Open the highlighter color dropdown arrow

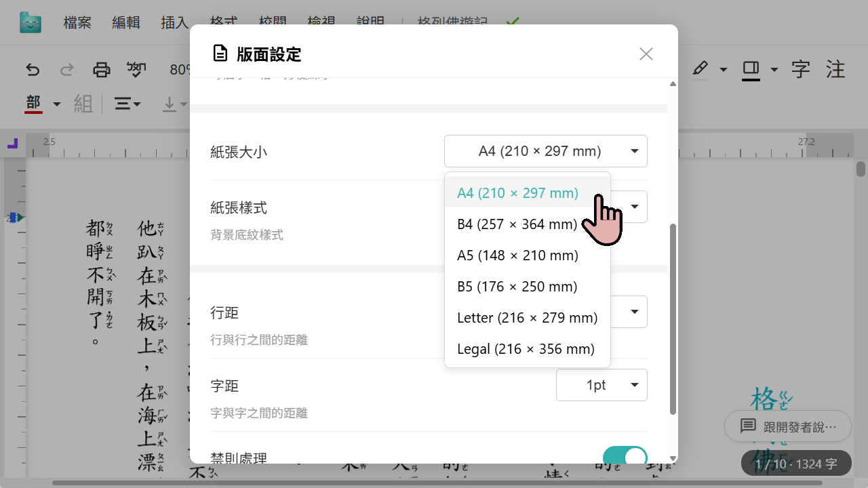[724, 69]
